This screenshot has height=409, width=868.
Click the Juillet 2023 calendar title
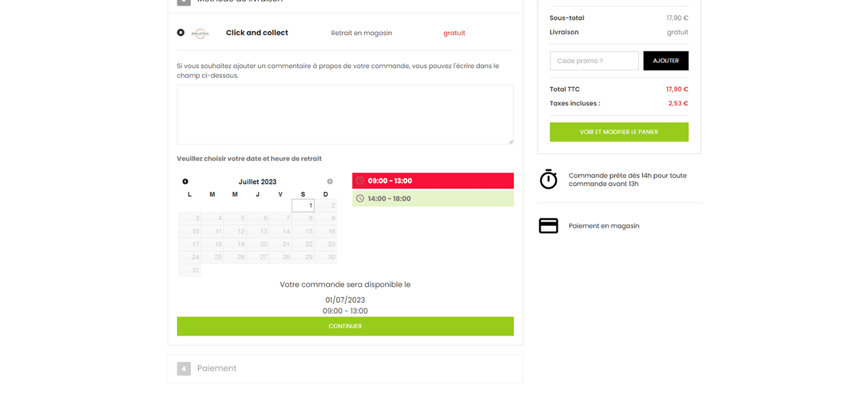coord(257,182)
